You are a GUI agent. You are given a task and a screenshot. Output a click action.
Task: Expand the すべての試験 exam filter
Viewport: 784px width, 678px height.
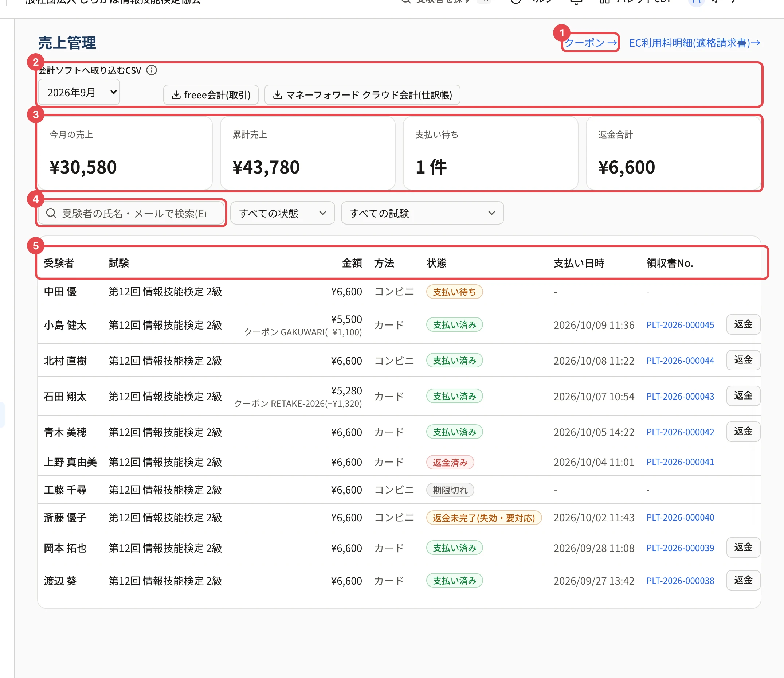tap(422, 213)
